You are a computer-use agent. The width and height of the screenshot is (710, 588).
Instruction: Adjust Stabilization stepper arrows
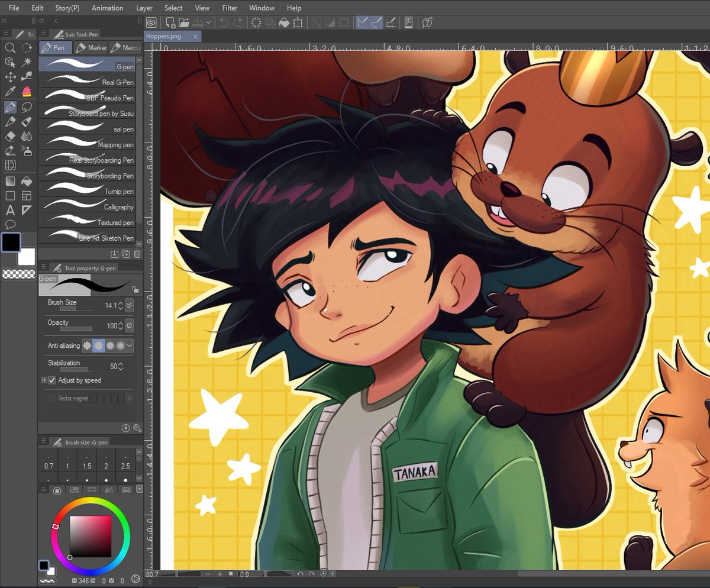pyautogui.click(x=121, y=366)
